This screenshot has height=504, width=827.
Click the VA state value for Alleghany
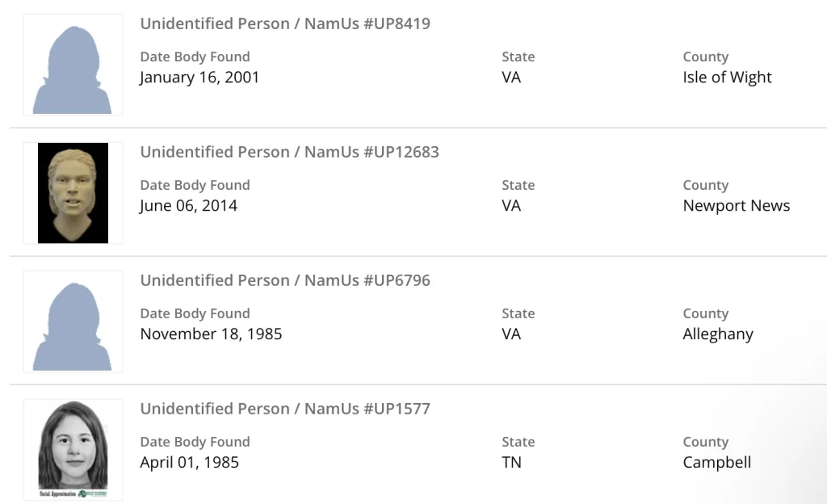point(511,334)
